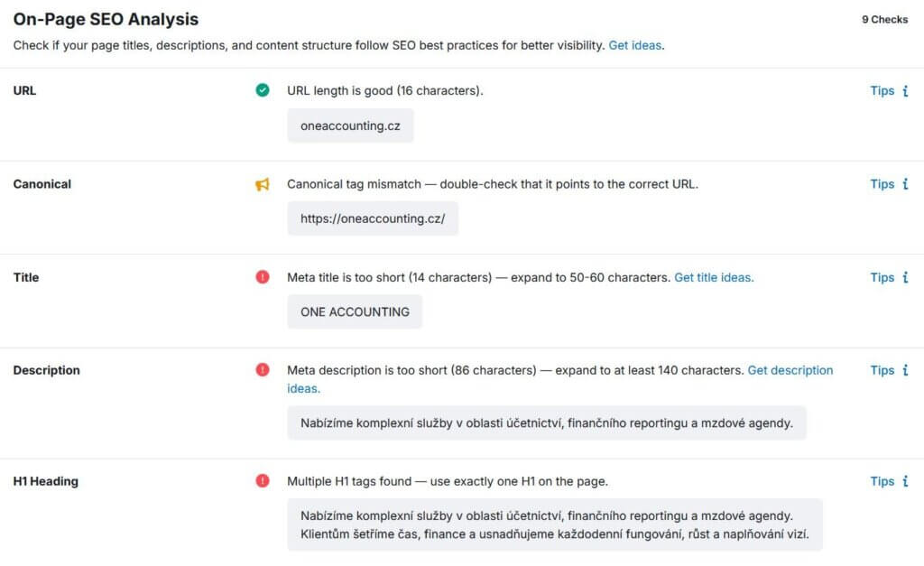Open the Get ideas link in the header
This screenshot has height=566, width=924.
[x=635, y=44]
